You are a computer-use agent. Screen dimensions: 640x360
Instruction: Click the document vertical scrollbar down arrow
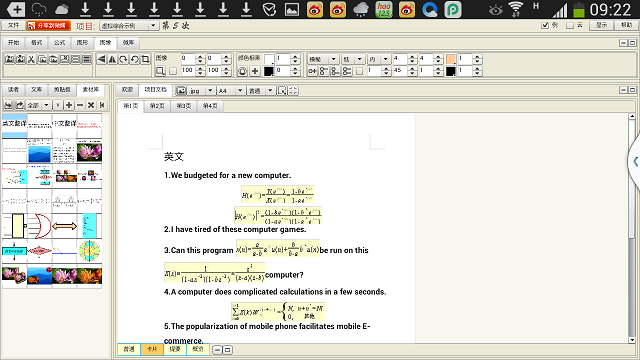coord(632,340)
